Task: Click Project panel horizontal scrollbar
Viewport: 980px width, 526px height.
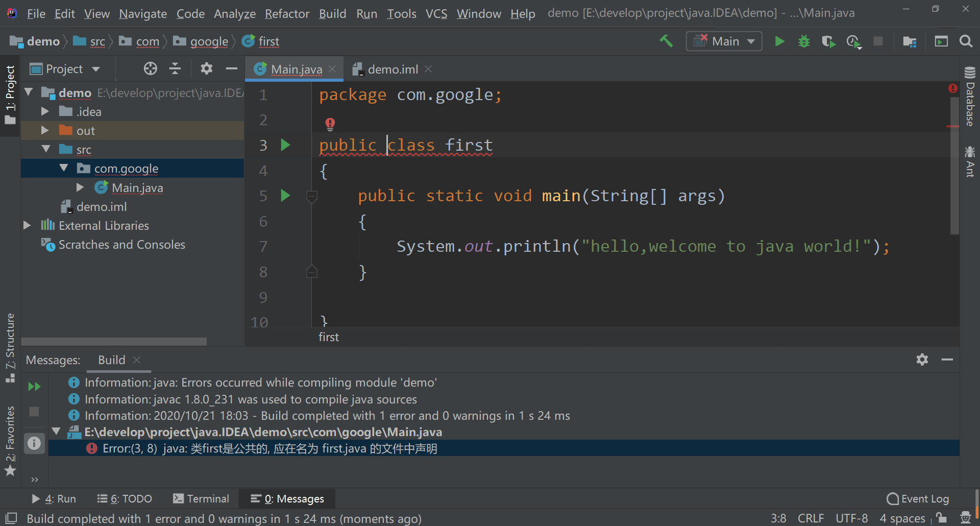Action: [x=114, y=341]
